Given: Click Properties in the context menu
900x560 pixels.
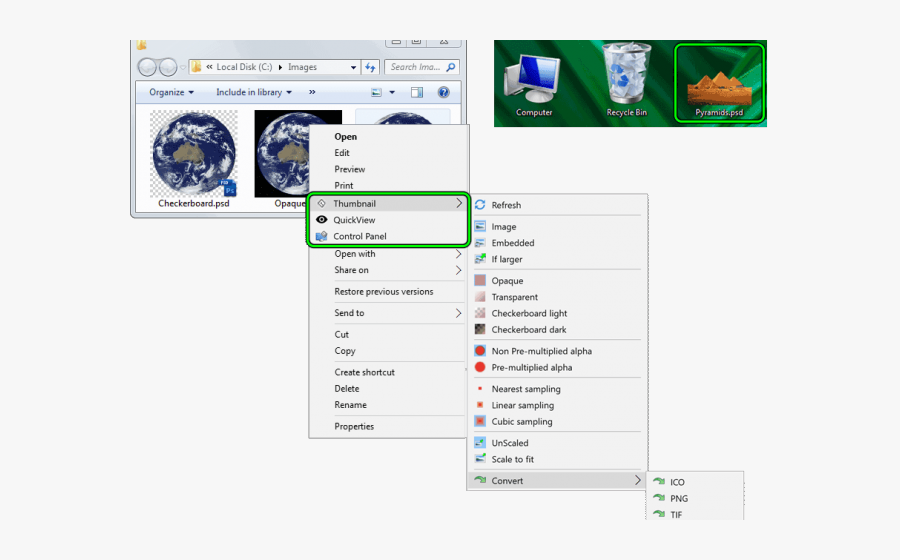Looking at the screenshot, I should click(354, 426).
